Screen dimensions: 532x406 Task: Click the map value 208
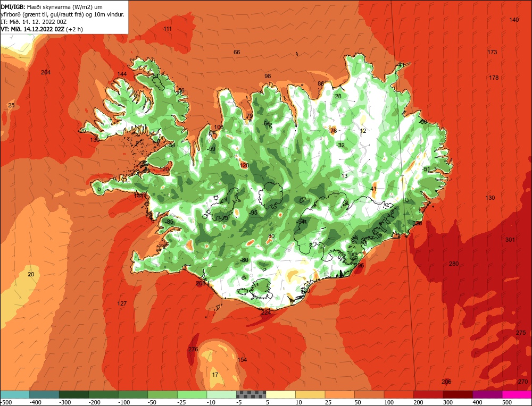coord(201,283)
